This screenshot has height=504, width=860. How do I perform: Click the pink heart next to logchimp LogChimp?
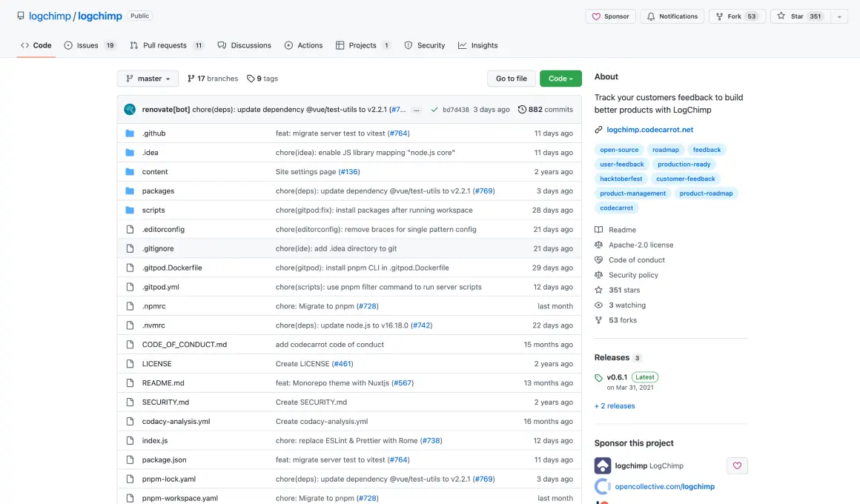pyautogui.click(x=737, y=465)
